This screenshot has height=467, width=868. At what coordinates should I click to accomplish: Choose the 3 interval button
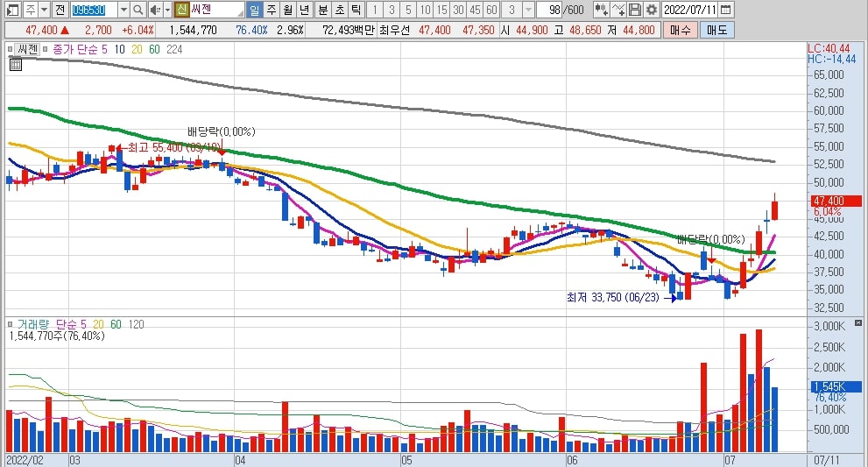point(392,10)
